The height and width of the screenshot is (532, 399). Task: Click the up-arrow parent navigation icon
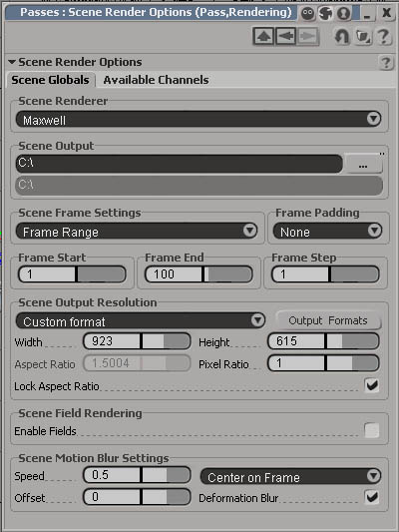(263, 36)
